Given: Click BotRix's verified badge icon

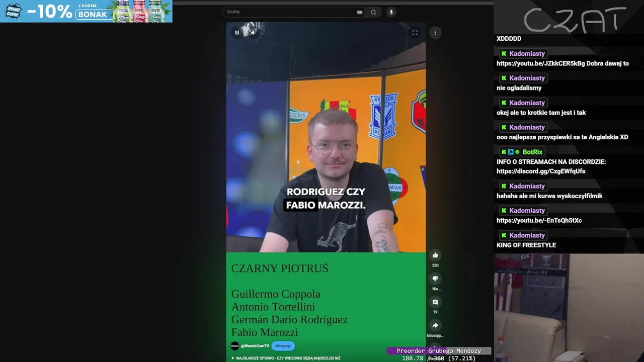Looking at the screenshot, I should click(x=518, y=152).
